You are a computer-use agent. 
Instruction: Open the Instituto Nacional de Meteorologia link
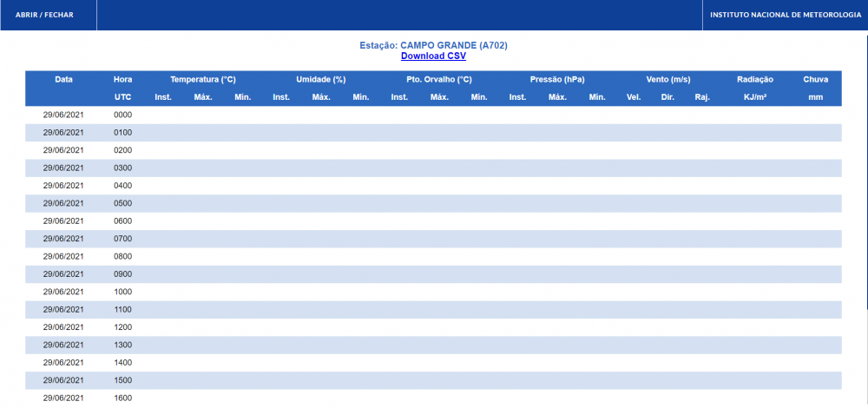click(785, 15)
